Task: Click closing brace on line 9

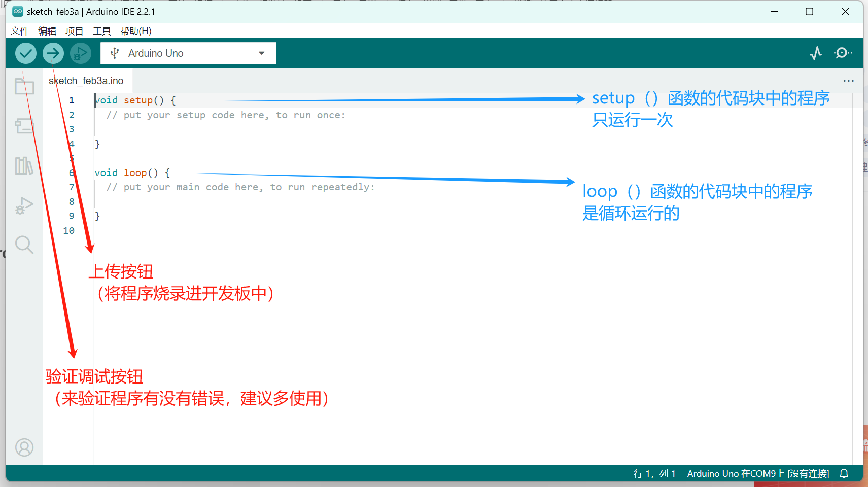Action: [97, 216]
